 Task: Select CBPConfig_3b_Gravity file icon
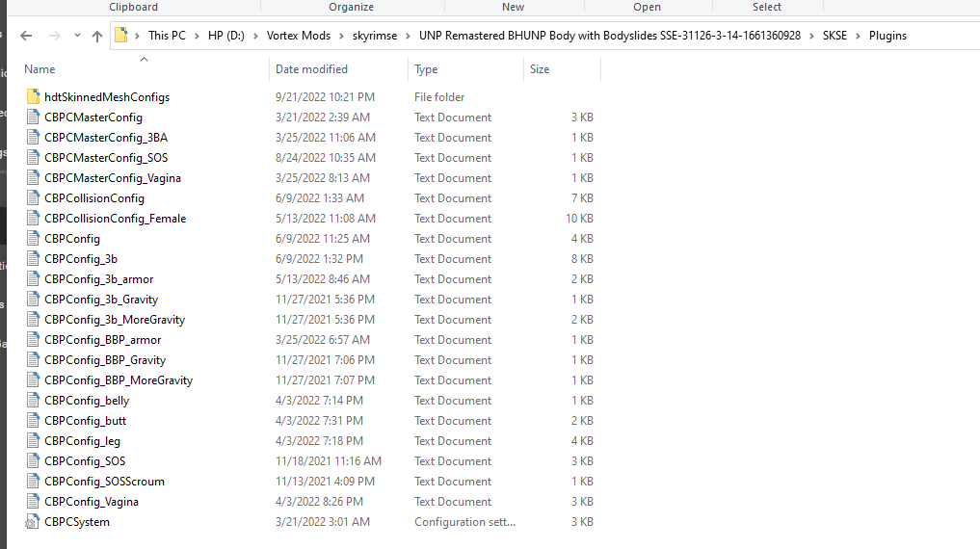pyautogui.click(x=33, y=300)
